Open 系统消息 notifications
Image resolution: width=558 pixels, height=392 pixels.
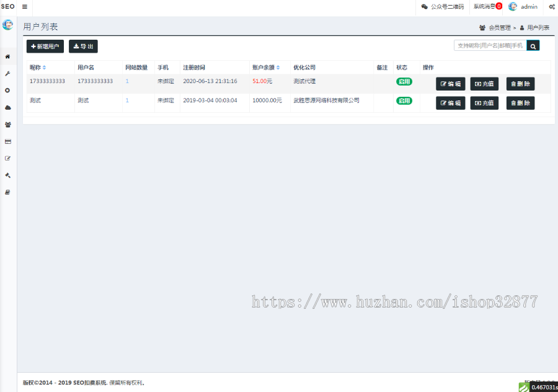(x=487, y=6)
